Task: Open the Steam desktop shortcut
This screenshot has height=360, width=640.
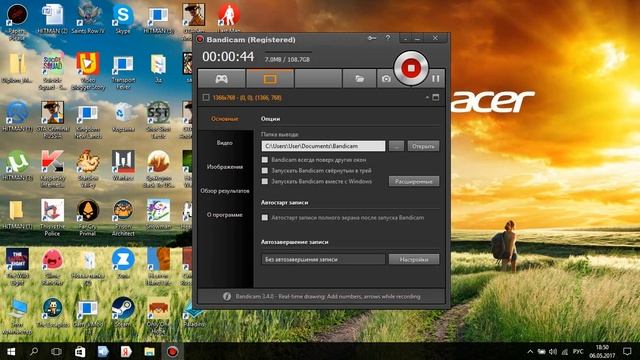Action: 123,312
